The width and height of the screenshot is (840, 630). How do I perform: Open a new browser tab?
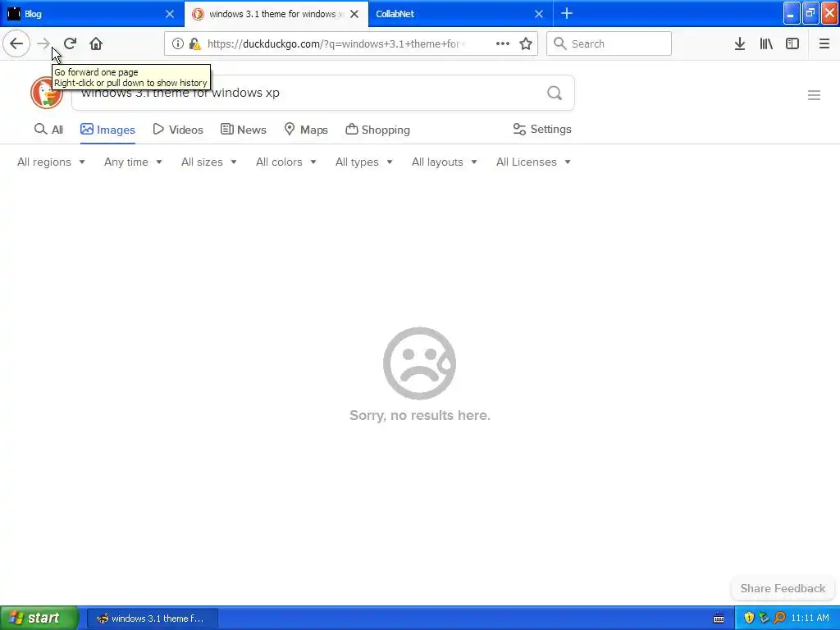[567, 14]
